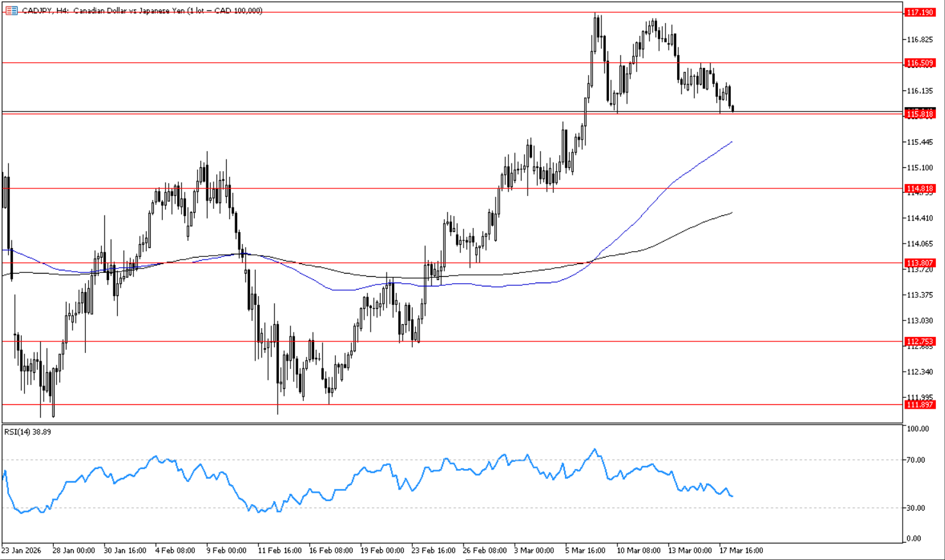The height and width of the screenshot is (560, 945).
Task: Select the 117.190 red price level label
Action: 919,12
